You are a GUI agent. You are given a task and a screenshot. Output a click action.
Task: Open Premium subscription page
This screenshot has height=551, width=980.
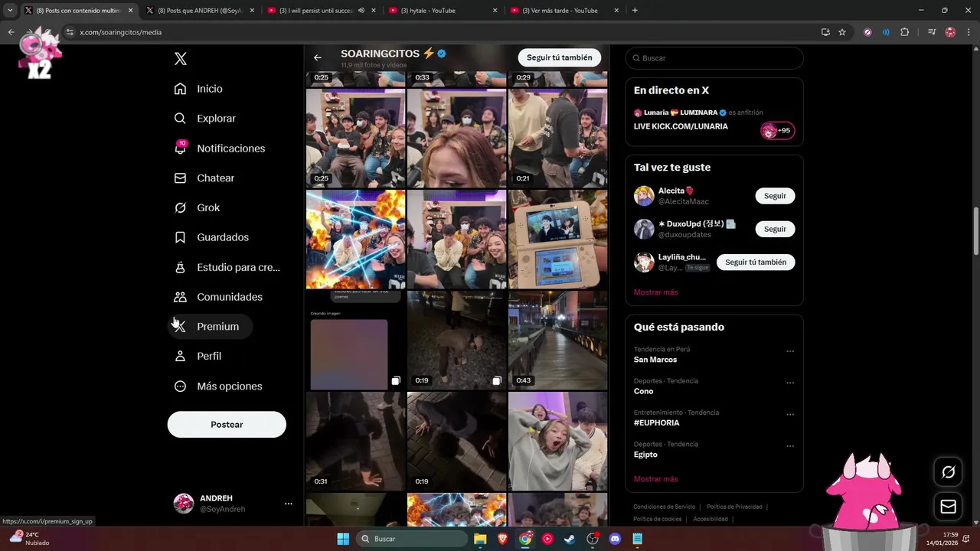tap(210, 326)
